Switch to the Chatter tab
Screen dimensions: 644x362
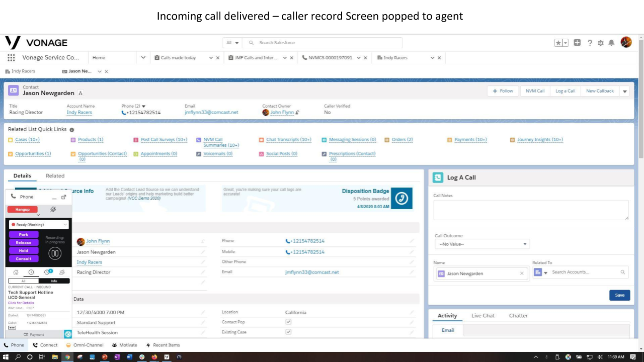pos(518,316)
